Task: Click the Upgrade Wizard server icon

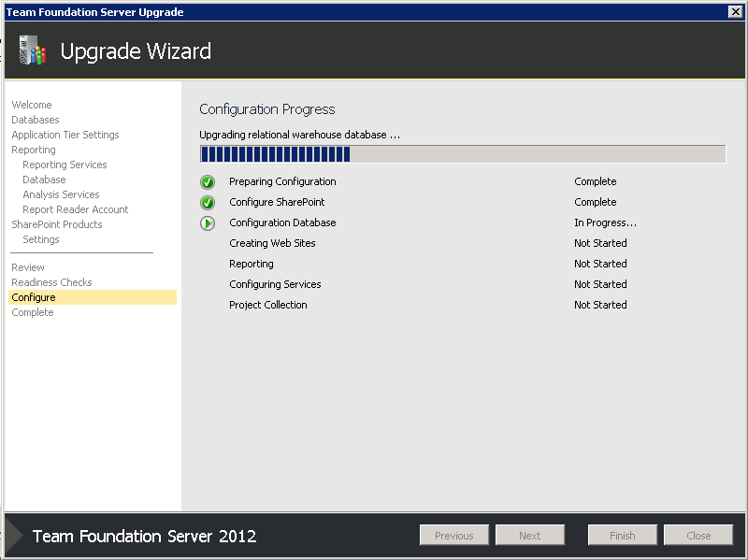Action: [x=32, y=50]
